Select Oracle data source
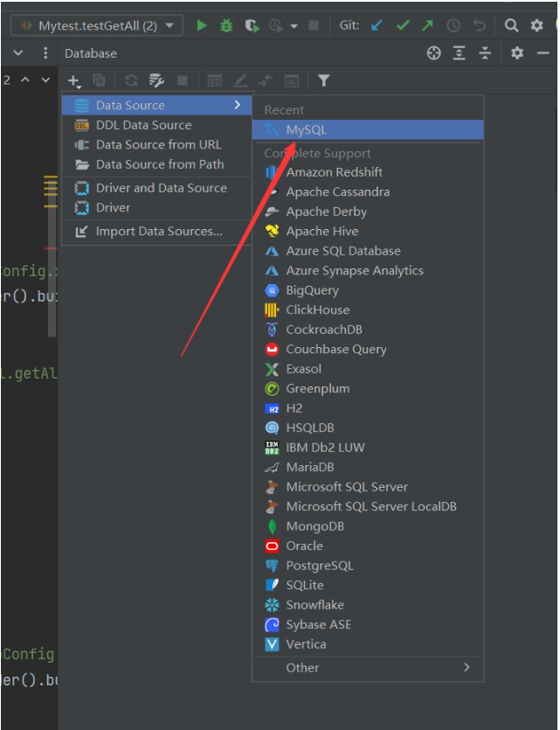Viewport: 560px width, 730px height. [x=368, y=546]
